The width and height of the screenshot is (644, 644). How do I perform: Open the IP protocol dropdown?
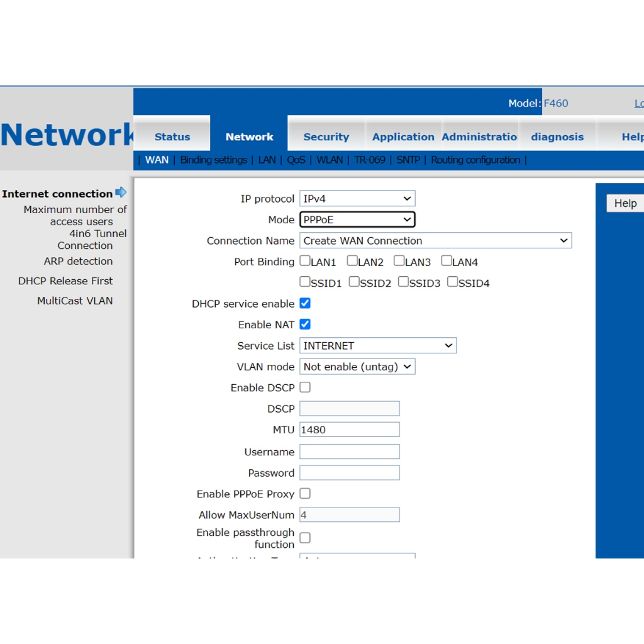357,199
